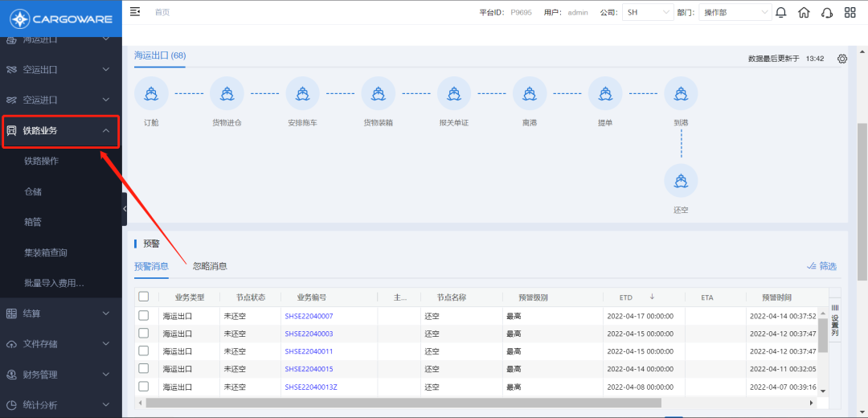The height and width of the screenshot is (418, 868).
Task: Open the 公司 SH dropdown
Action: [648, 12]
